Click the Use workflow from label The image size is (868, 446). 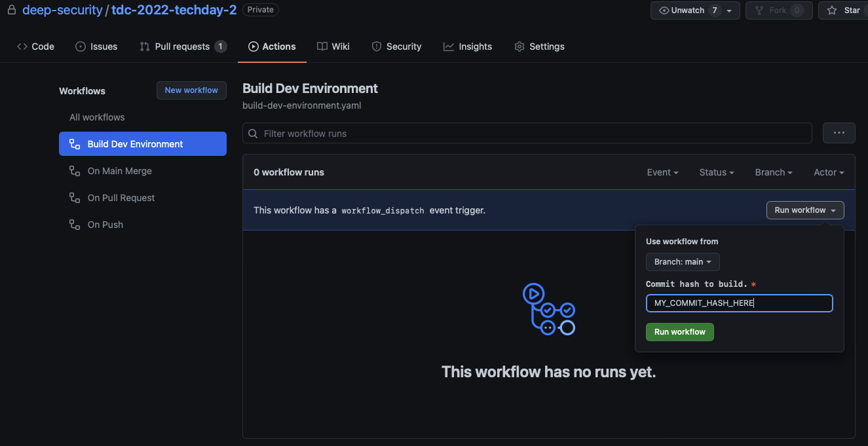pyautogui.click(x=682, y=242)
